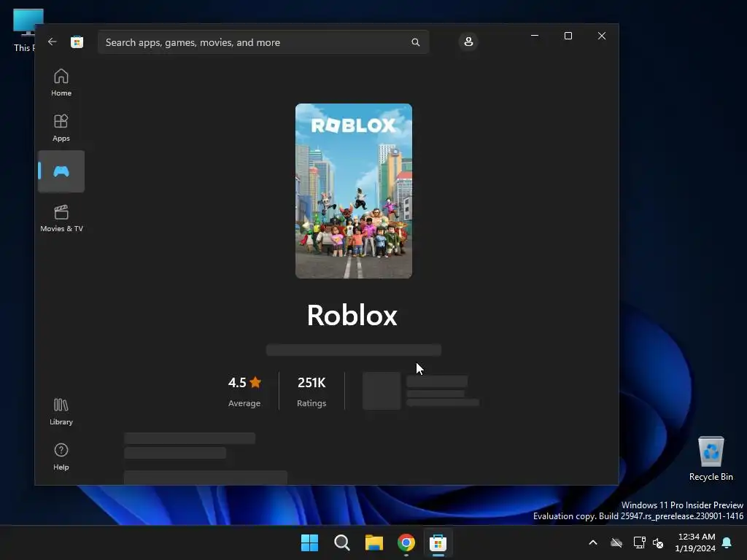This screenshot has width=747, height=560.
Task: Show hidden system tray icons
Action: [592, 542]
